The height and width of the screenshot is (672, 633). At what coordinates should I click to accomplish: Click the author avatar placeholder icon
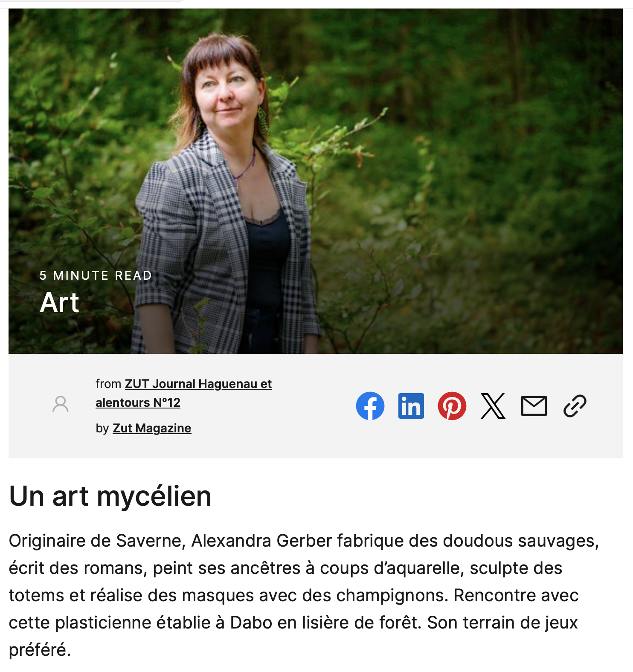point(61,404)
